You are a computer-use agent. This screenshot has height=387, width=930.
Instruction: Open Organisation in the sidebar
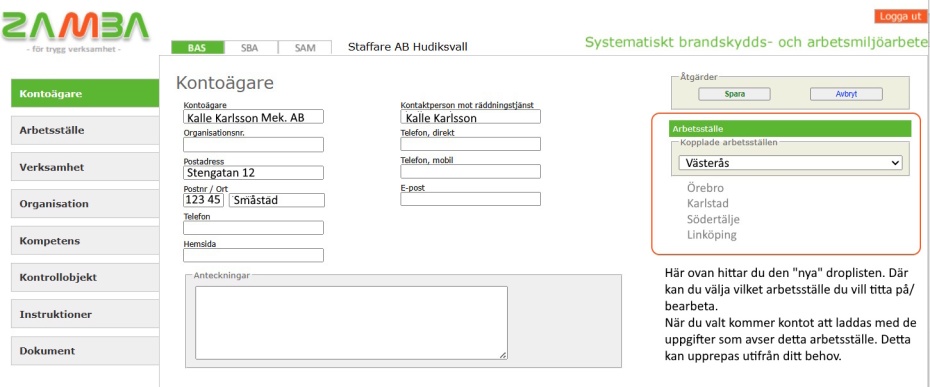(85, 204)
